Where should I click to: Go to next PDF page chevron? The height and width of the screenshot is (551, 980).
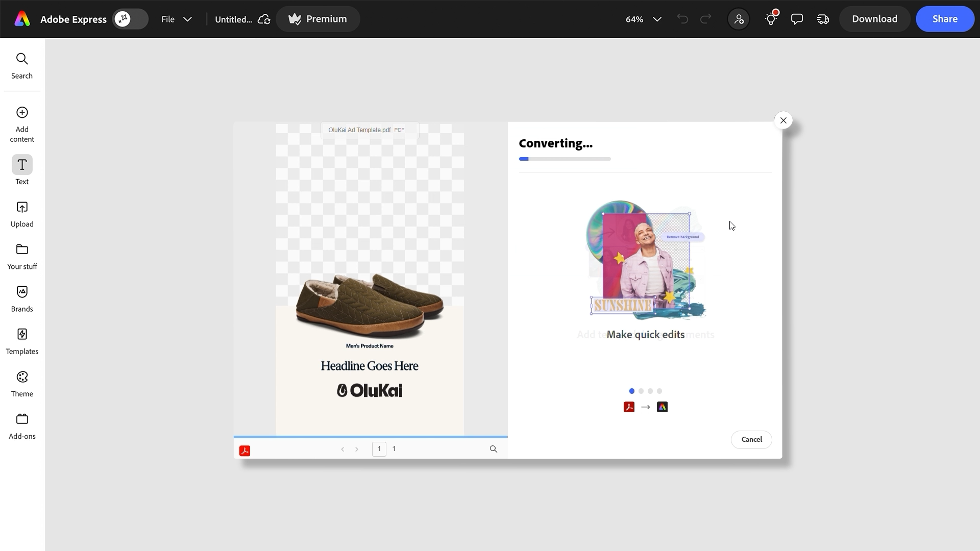click(357, 449)
